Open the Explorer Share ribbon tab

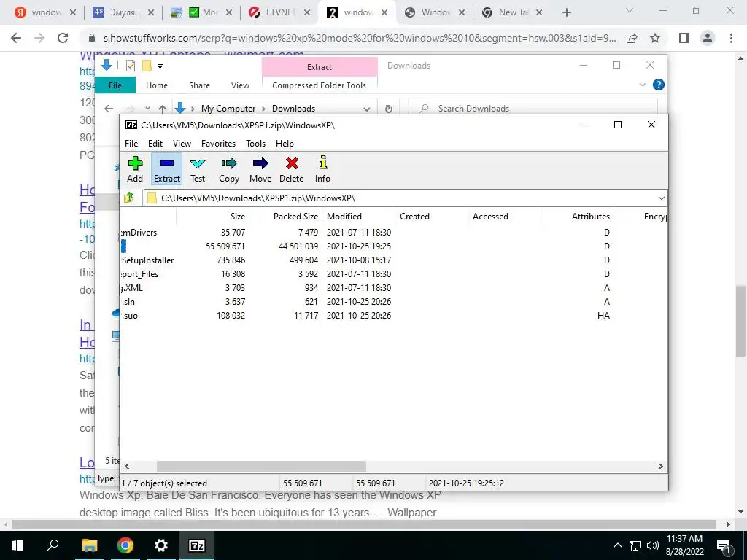(199, 85)
